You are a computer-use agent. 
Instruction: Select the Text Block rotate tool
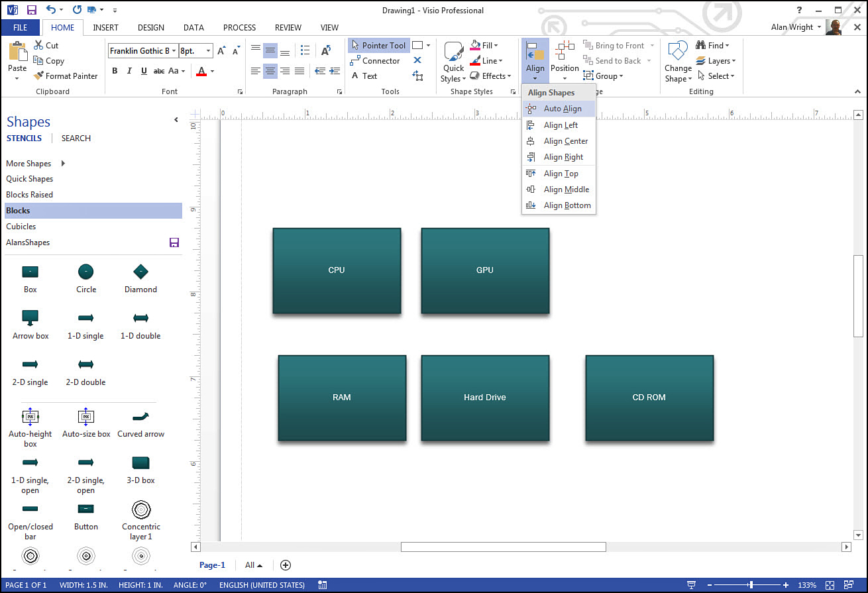pos(417,76)
